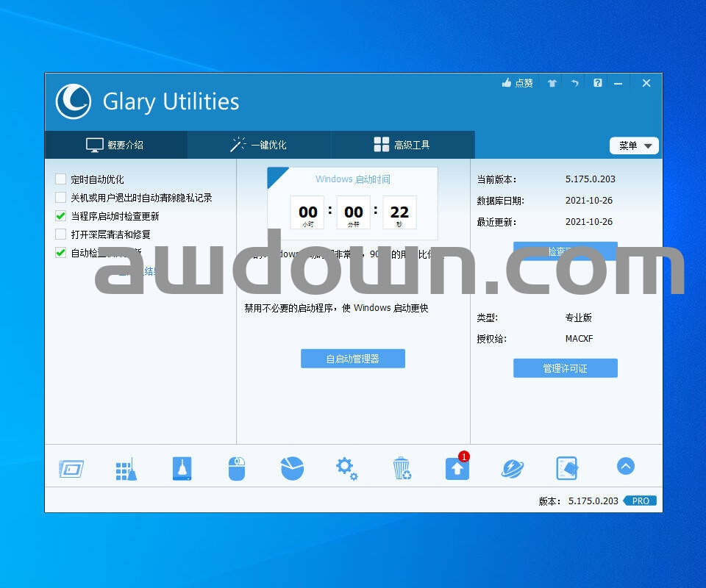Click the 管理许可证 button
Viewport: 706px width, 588px height.
(565, 368)
